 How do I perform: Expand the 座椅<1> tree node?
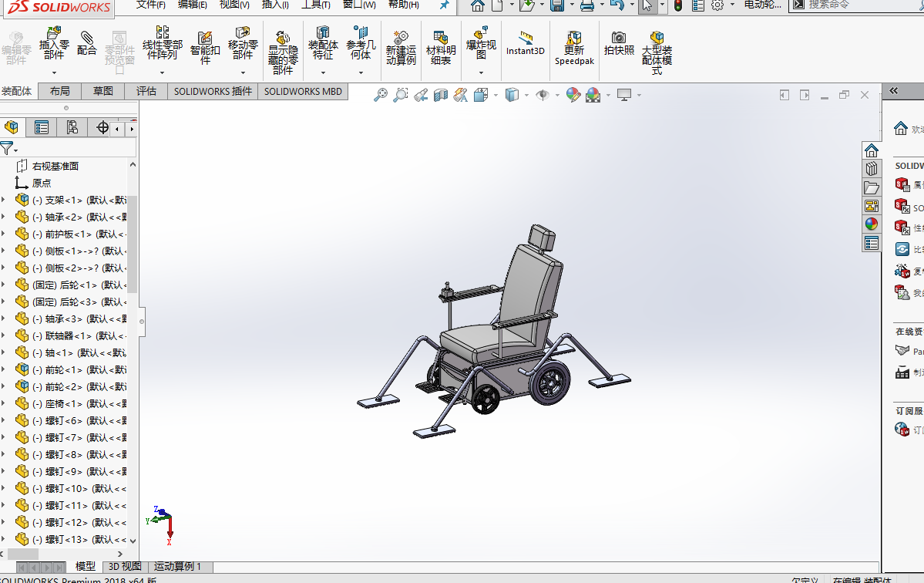coord(4,404)
